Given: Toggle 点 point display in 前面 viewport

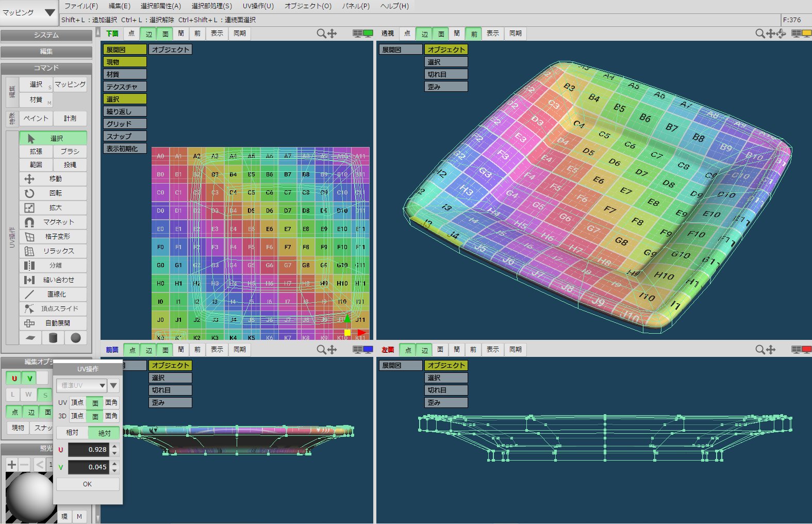Looking at the screenshot, I should click(x=132, y=350).
